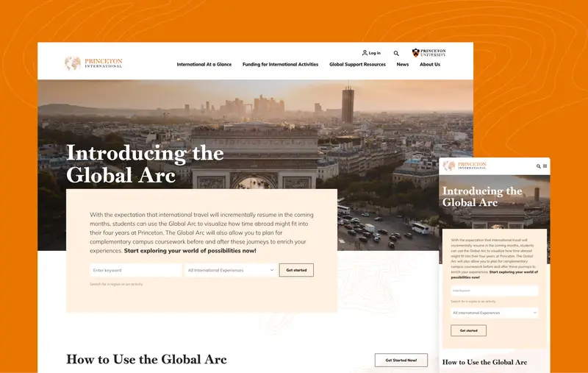Image resolution: width=588 pixels, height=373 pixels.
Task: Open the About Us menu item
Action: (430, 65)
